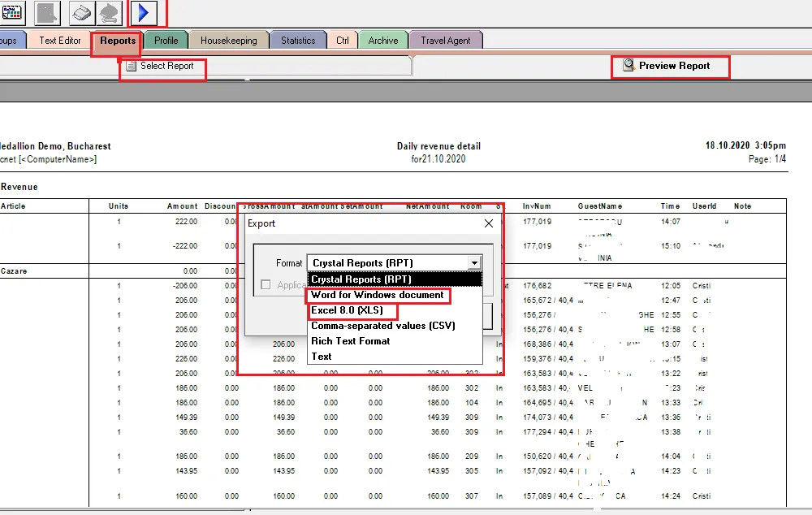812x515 pixels.
Task: Click the calendar grid toolbar icon
Action: 11,12
